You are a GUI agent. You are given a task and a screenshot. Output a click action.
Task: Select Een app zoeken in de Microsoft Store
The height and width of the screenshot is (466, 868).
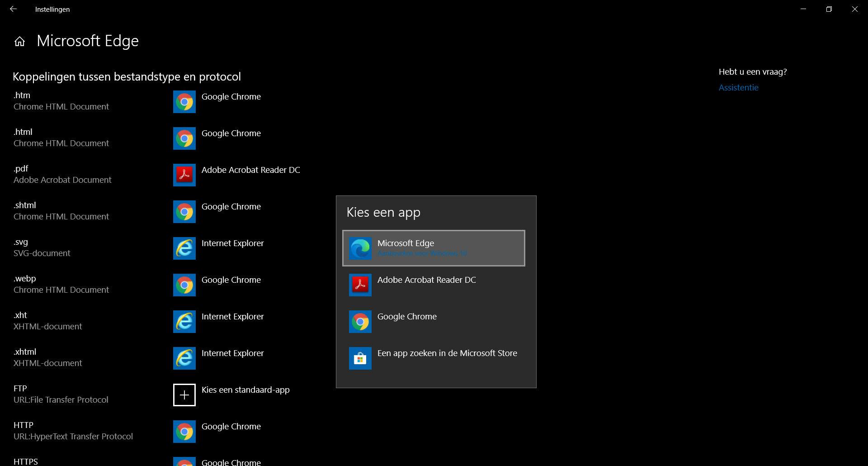point(434,358)
